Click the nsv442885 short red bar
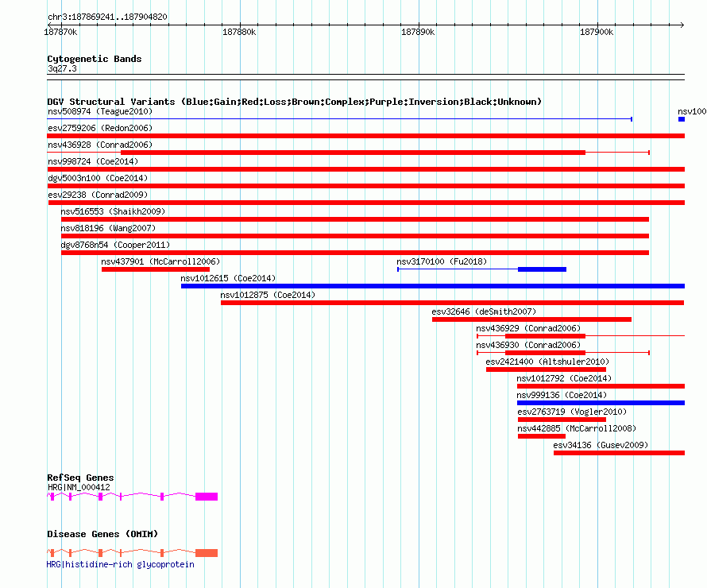Image resolution: width=707 pixels, height=588 pixels. pos(542,436)
